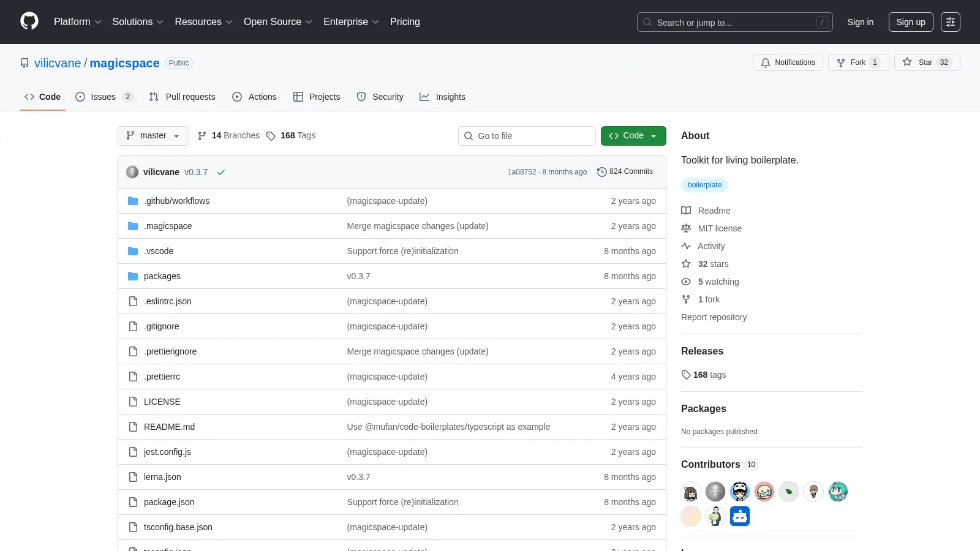Open LICENSE file
The width and height of the screenshot is (980, 551).
(x=162, y=402)
